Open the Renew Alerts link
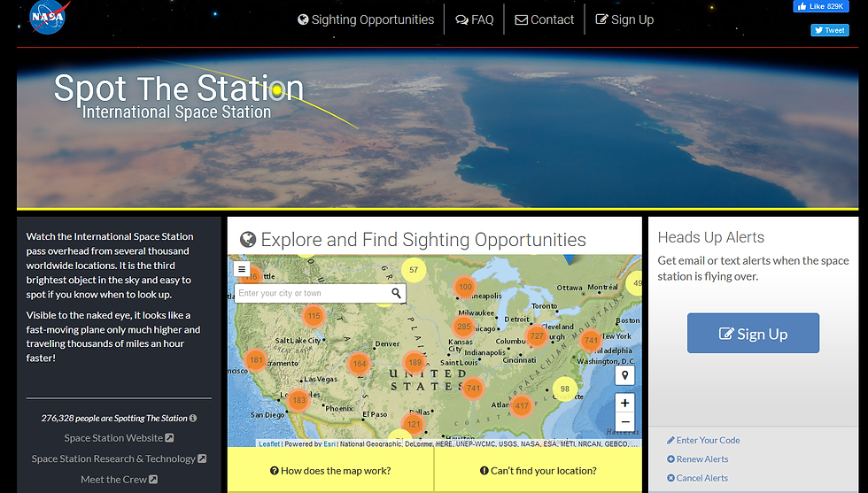 (698, 459)
